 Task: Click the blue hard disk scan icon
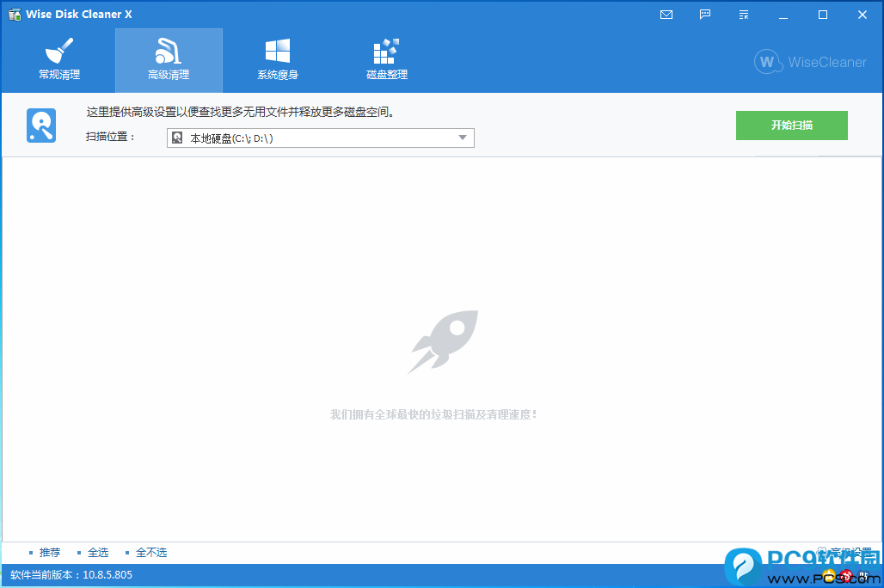(x=41, y=126)
